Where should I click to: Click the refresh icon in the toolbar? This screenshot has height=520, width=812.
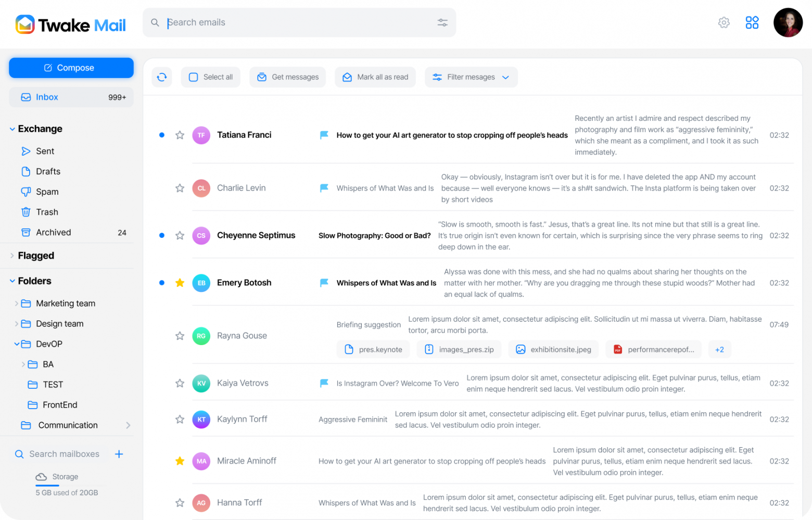point(161,77)
